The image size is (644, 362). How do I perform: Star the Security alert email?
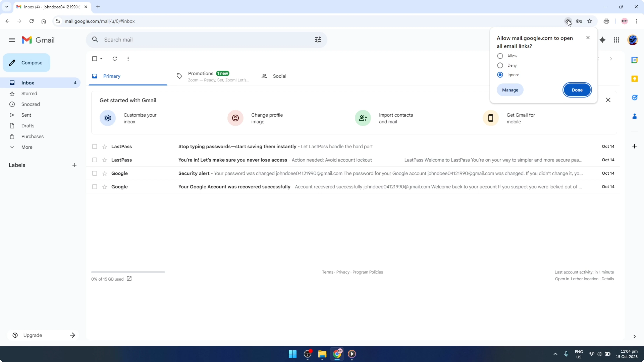tap(105, 173)
